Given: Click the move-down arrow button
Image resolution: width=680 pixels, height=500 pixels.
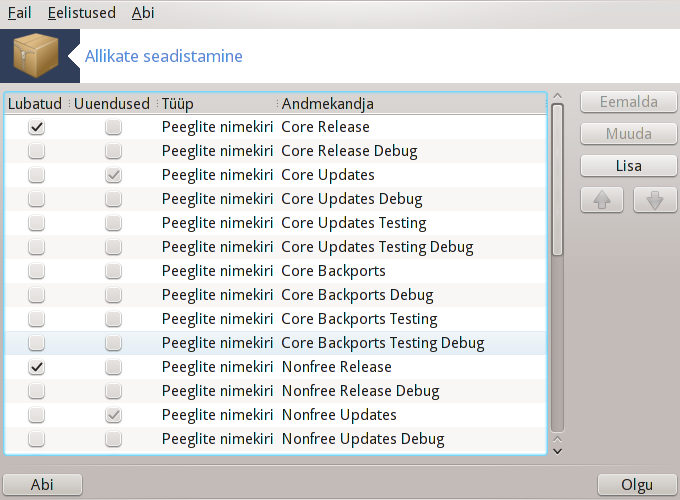Looking at the screenshot, I should (x=655, y=200).
